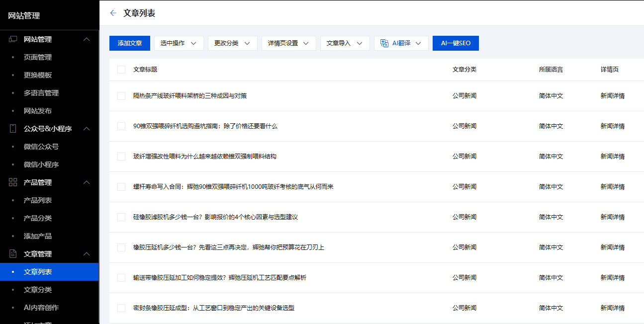The width and height of the screenshot is (644, 324).
Task: Click 新闻详情 in the 螺杆寿命写入合同 row
Action: [x=613, y=187]
